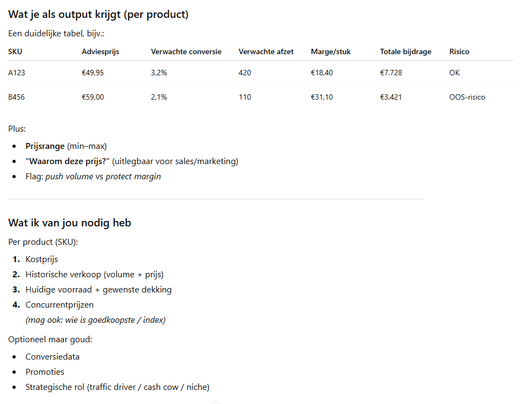Click the Marge/stuk column header
Viewport: 532px width, 404px height.
[331, 52]
